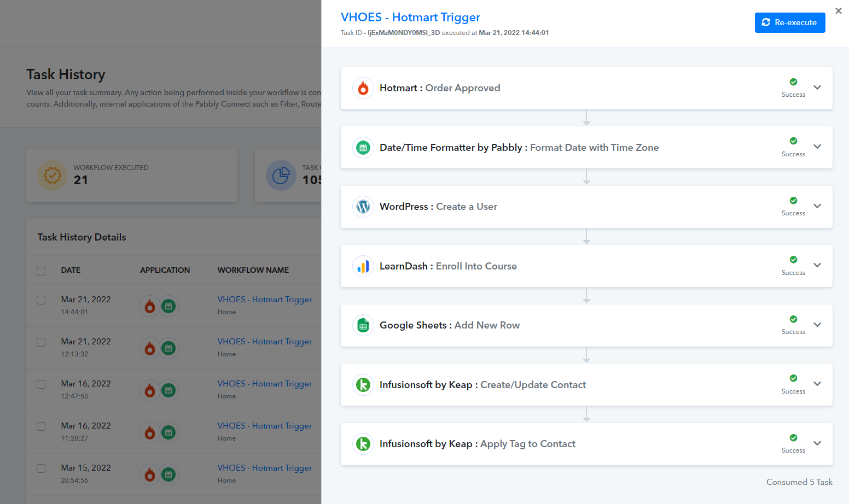The image size is (849, 504).
Task: Close the task details side panel
Action: [839, 11]
